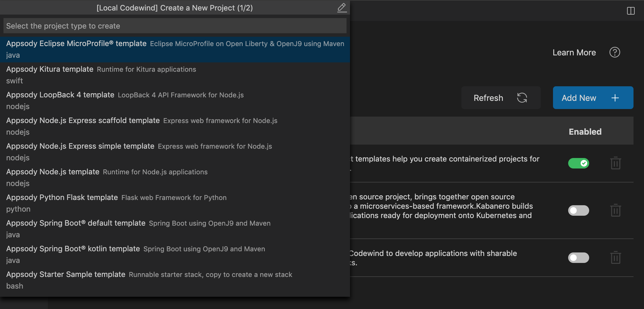Disable the default templates toggle

[579, 163]
